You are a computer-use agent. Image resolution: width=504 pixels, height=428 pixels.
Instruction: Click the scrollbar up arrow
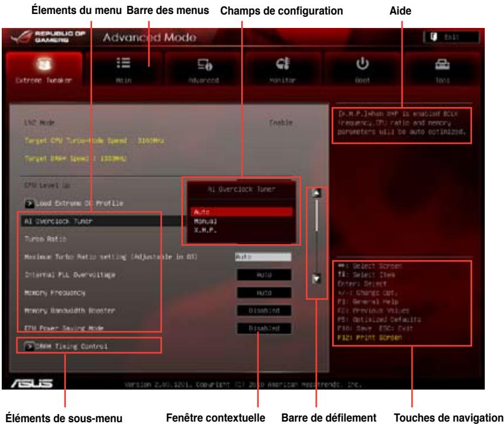[x=316, y=193]
